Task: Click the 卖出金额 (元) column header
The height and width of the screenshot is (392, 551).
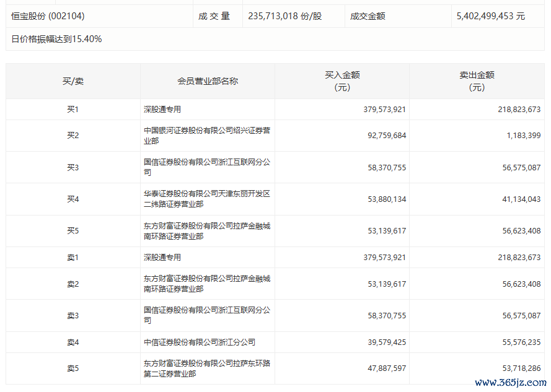Action: pos(477,81)
